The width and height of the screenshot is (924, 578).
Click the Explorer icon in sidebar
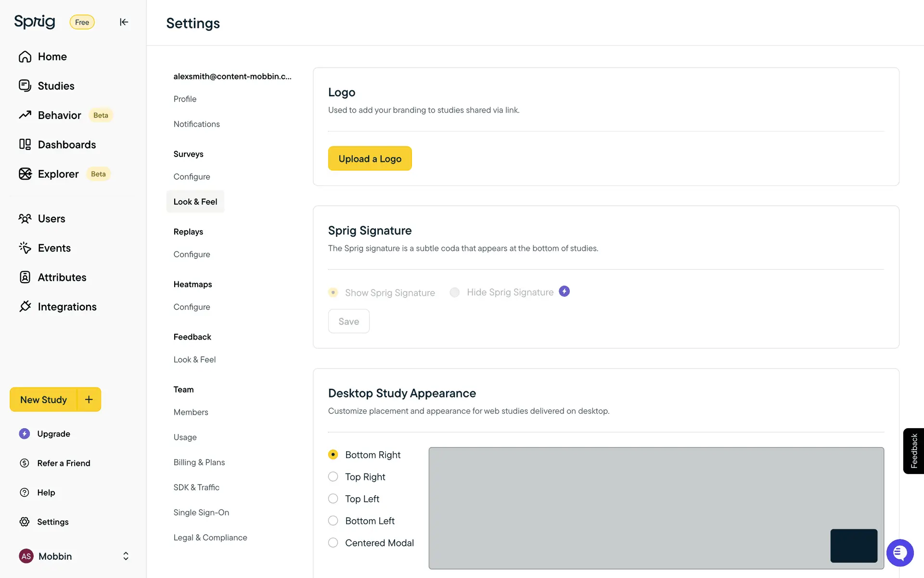(x=25, y=174)
